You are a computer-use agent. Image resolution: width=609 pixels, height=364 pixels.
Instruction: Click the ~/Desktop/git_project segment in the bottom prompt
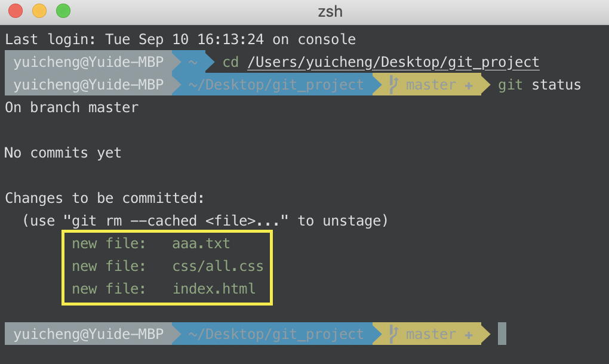point(276,334)
